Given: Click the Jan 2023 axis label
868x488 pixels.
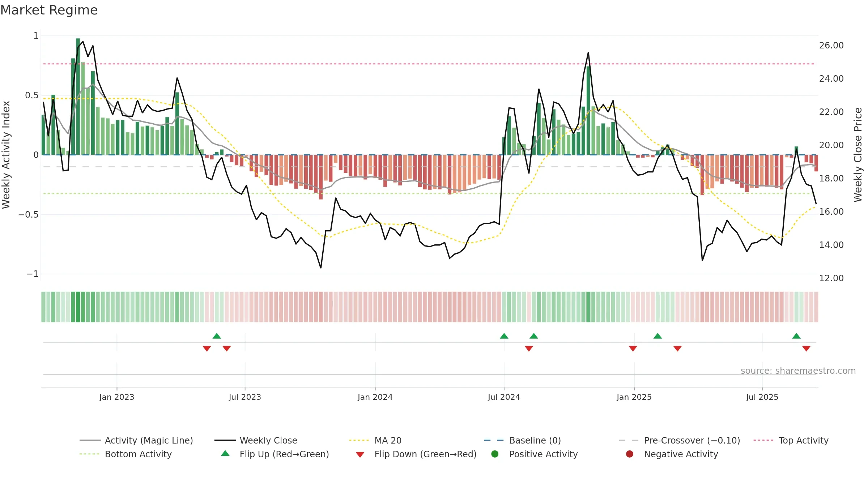Looking at the screenshot, I should pyautogui.click(x=117, y=397).
